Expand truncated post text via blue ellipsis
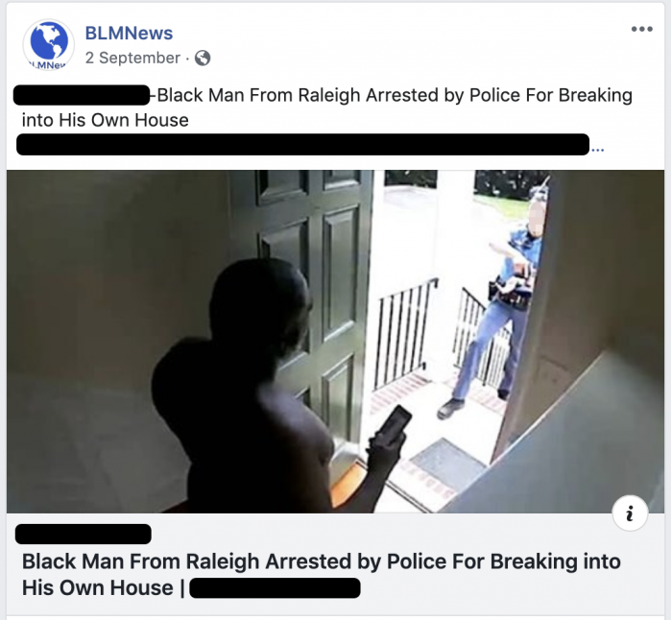Image resolution: width=672 pixels, height=620 pixels. [x=597, y=150]
